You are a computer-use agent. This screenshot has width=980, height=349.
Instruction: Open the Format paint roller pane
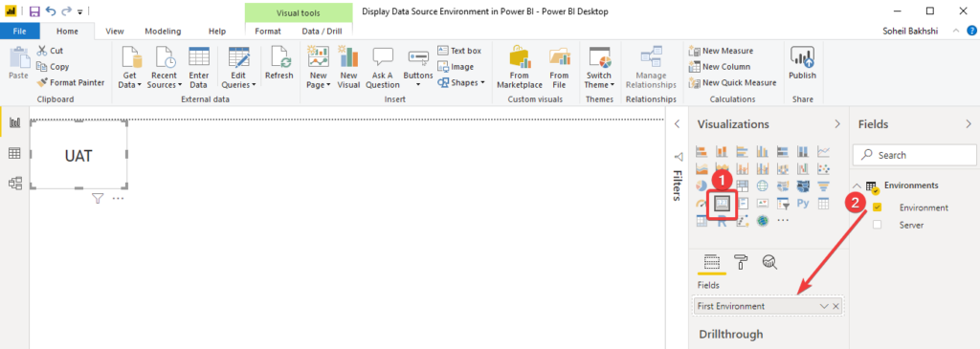(x=741, y=262)
